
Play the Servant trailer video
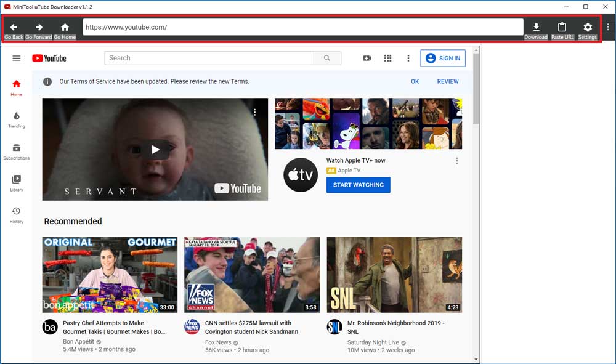155,149
